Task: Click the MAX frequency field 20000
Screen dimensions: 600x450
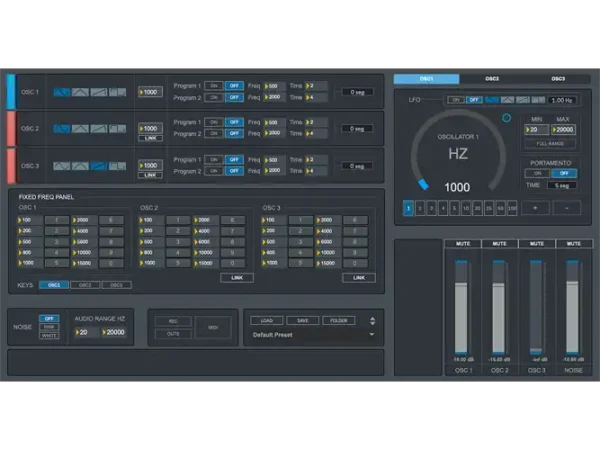Action: pos(563,130)
